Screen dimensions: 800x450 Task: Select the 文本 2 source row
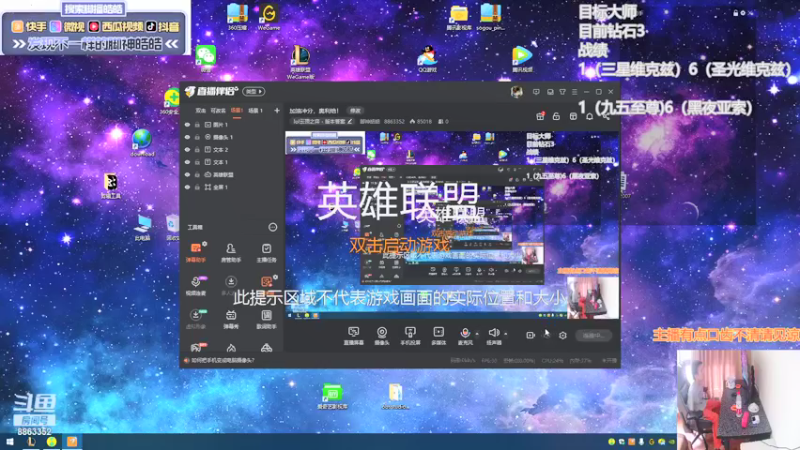click(232, 149)
